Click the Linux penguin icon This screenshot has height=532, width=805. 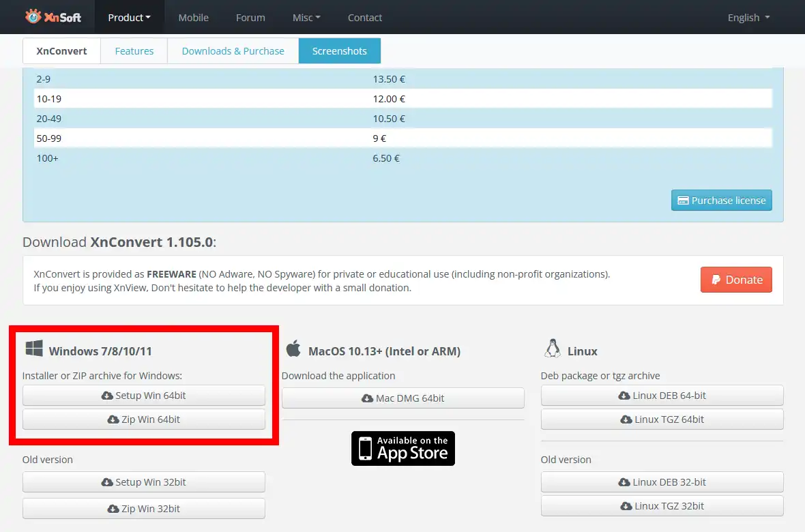pyautogui.click(x=553, y=349)
